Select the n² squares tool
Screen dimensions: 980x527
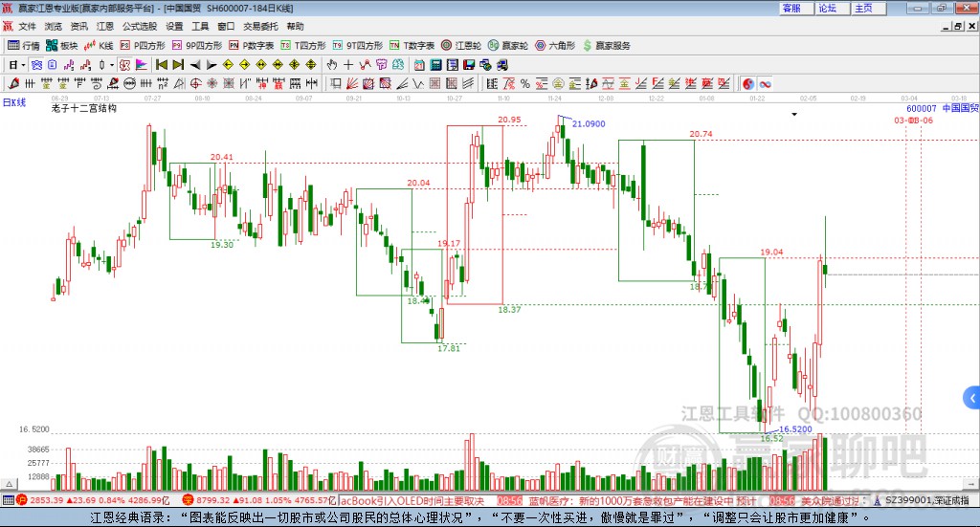coord(163,83)
